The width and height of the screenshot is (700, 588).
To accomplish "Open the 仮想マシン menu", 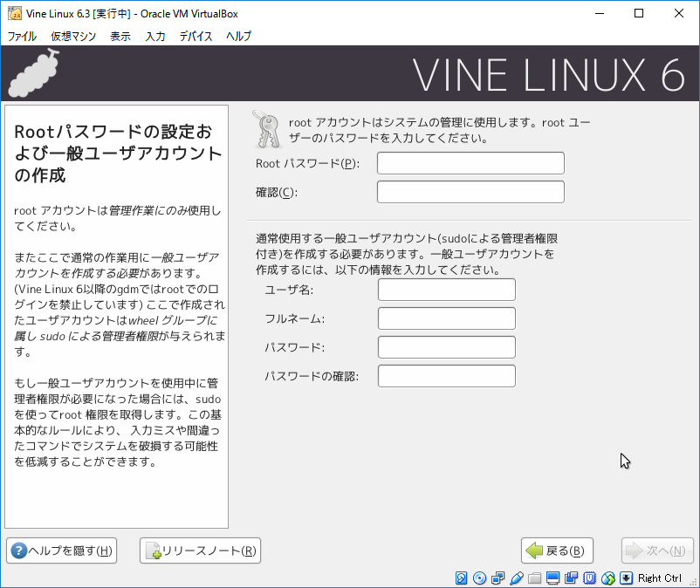I will (73, 36).
